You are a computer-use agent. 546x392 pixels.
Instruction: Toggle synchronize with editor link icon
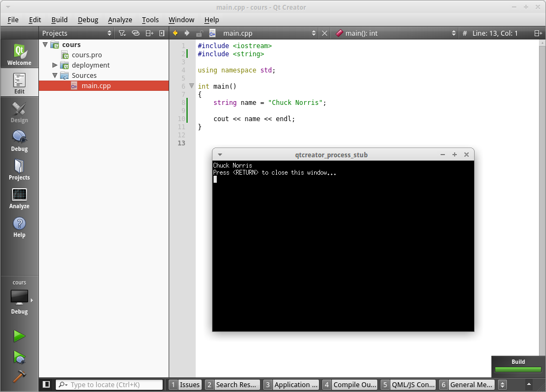click(136, 33)
